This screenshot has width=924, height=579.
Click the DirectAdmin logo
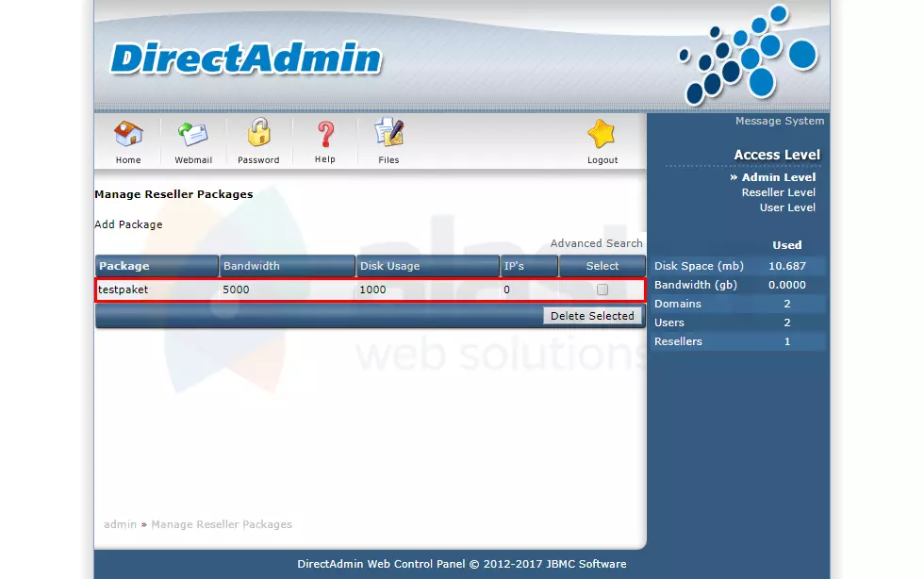coord(246,58)
